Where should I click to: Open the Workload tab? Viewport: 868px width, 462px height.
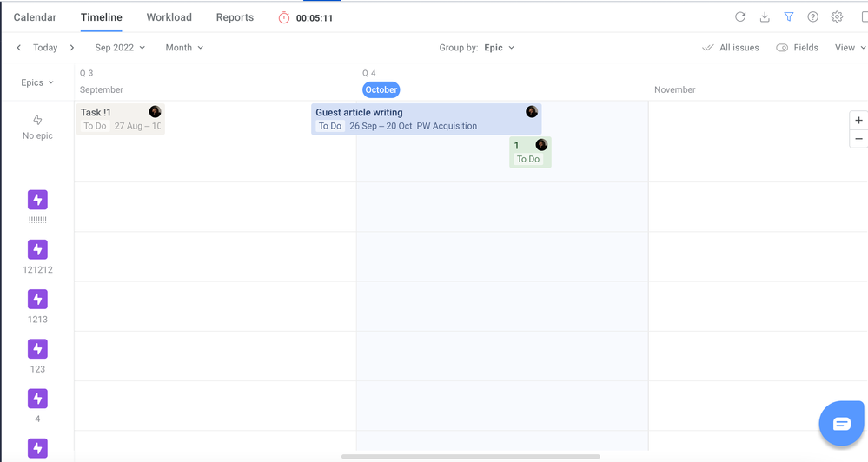tap(169, 17)
